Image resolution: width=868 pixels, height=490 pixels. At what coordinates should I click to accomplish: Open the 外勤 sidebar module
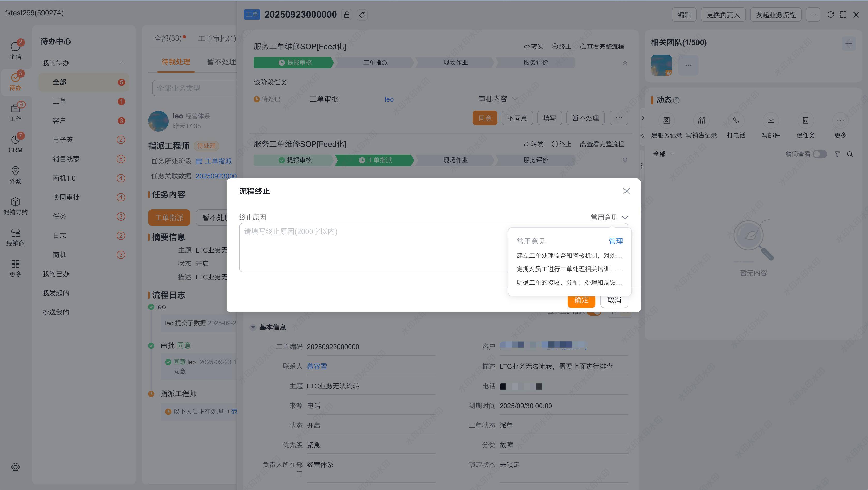tap(15, 175)
